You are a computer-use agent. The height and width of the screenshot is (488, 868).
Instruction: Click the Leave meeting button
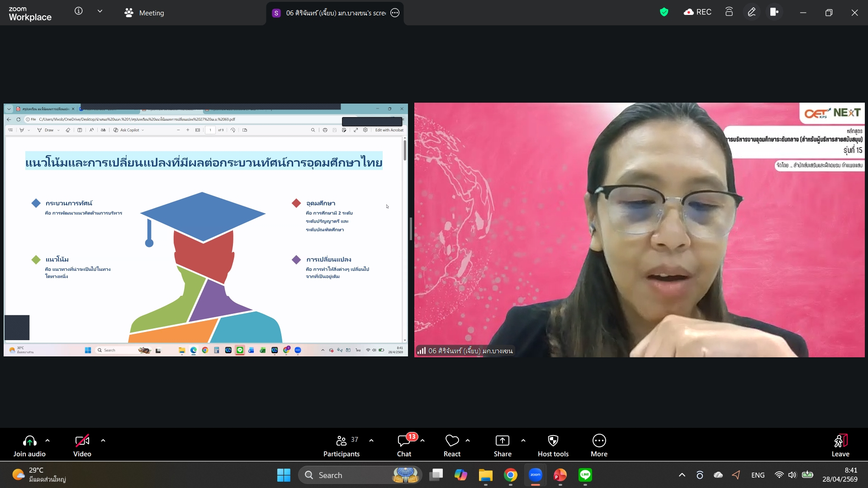(840, 441)
